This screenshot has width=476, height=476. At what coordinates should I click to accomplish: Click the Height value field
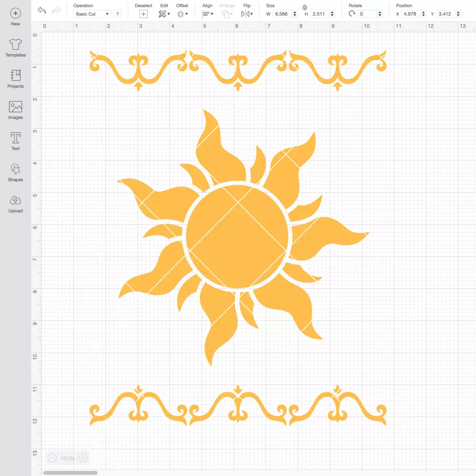[x=320, y=14]
